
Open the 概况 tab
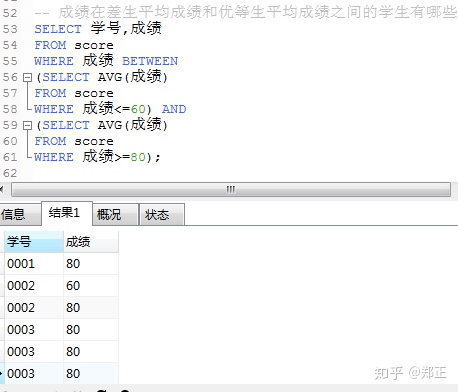115,214
